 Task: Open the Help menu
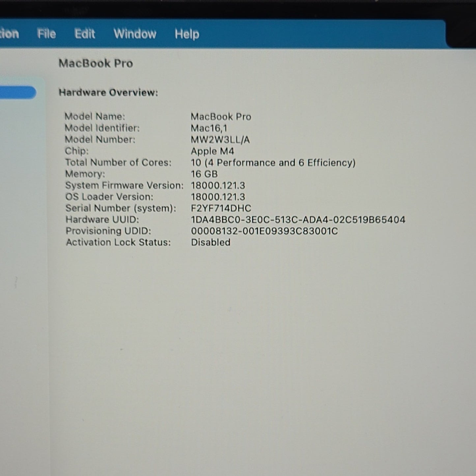(187, 34)
